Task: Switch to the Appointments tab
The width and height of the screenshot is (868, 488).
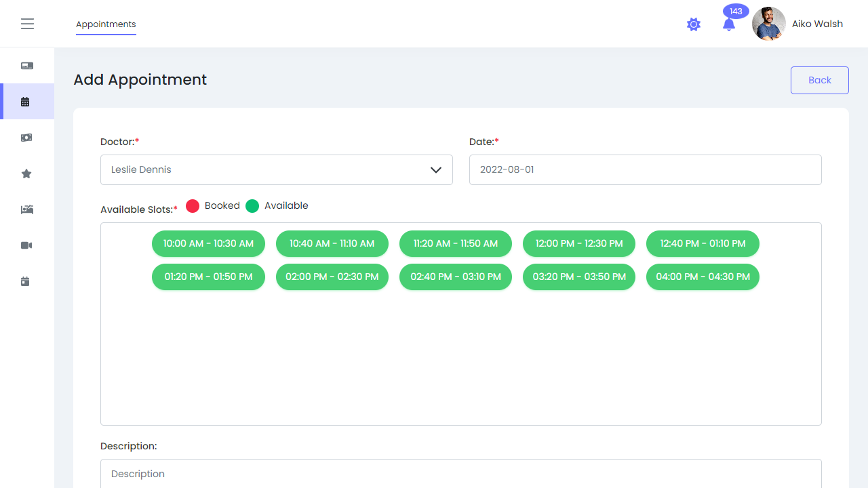Action: pyautogui.click(x=106, y=24)
